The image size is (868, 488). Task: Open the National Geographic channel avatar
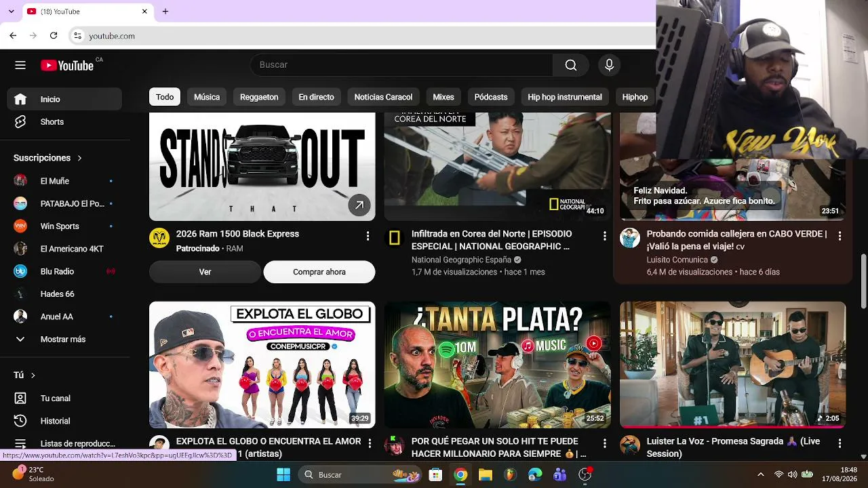click(x=395, y=238)
